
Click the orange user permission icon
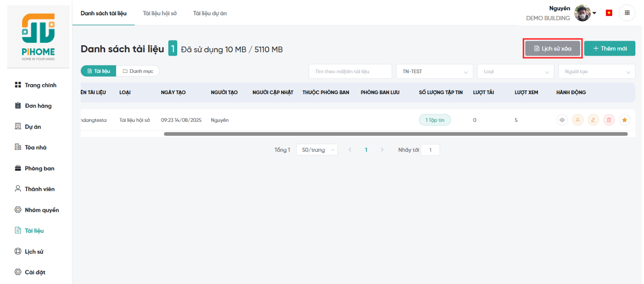pyautogui.click(x=578, y=120)
